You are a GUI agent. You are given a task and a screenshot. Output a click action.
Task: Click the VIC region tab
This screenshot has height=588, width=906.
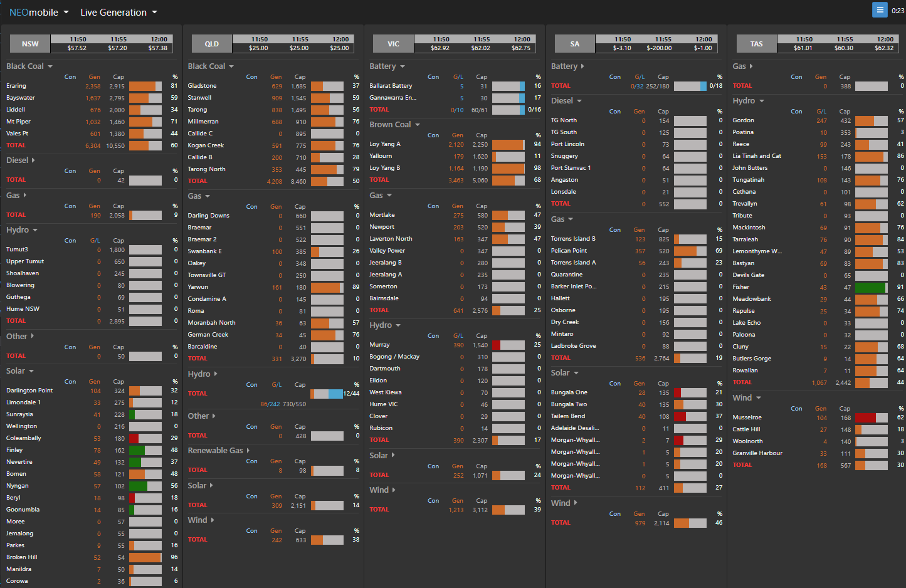coord(393,44)
